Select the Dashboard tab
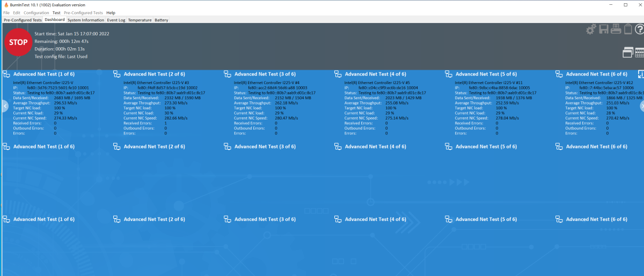Image resolution: width=644 pixels, height=276 pixels. (55, 20)
